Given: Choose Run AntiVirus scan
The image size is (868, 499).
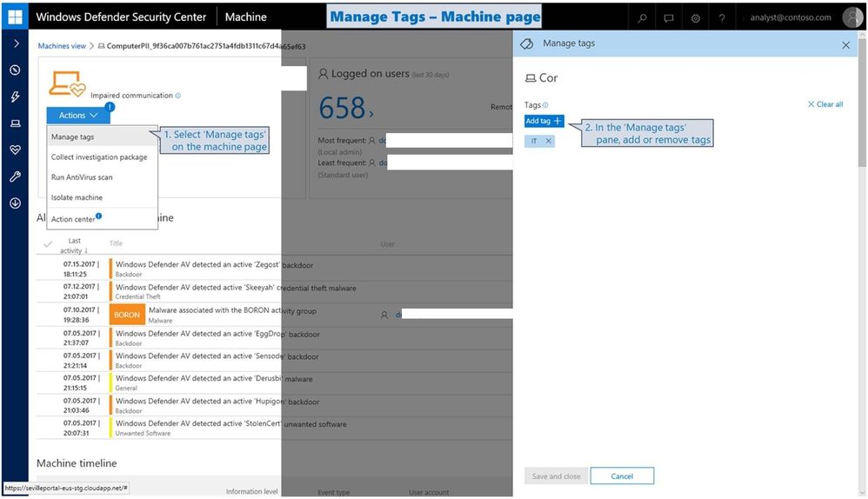Looking at the screenshot, I should click(103, 177).
